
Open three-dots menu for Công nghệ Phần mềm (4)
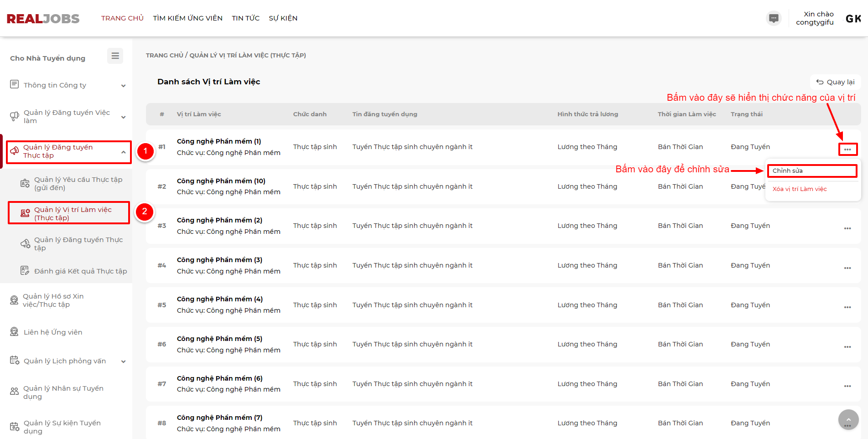(847, 307)
